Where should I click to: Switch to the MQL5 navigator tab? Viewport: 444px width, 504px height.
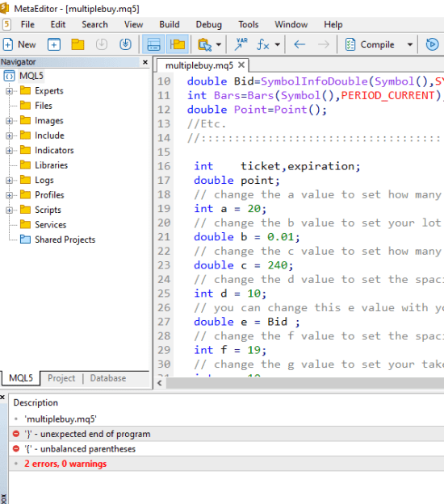click(21, 378)
